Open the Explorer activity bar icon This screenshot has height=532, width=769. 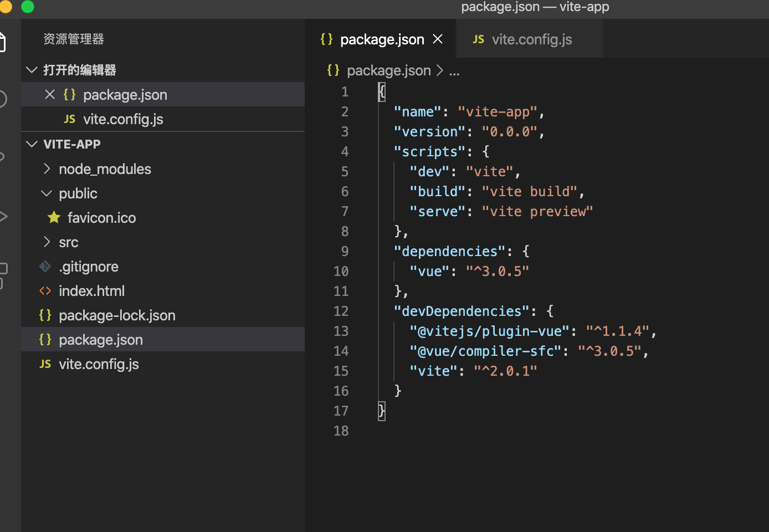2,42
